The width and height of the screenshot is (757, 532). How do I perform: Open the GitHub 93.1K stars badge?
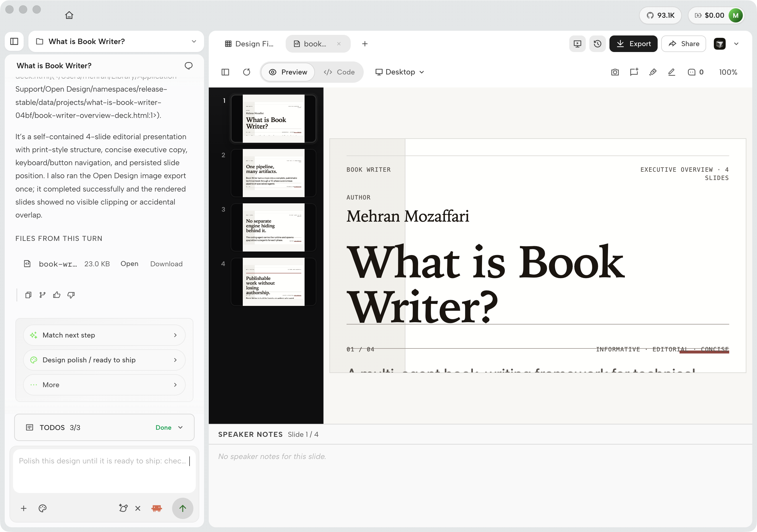click(x=660, y=15)
